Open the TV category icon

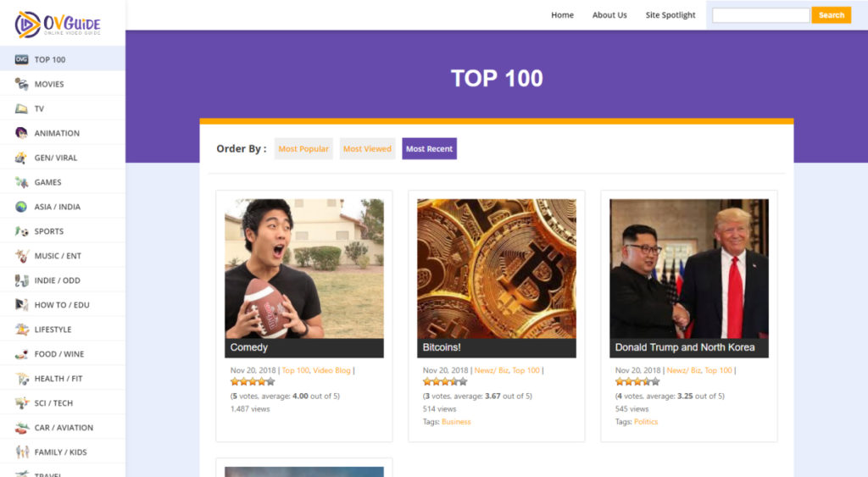(x=21, y=108)
